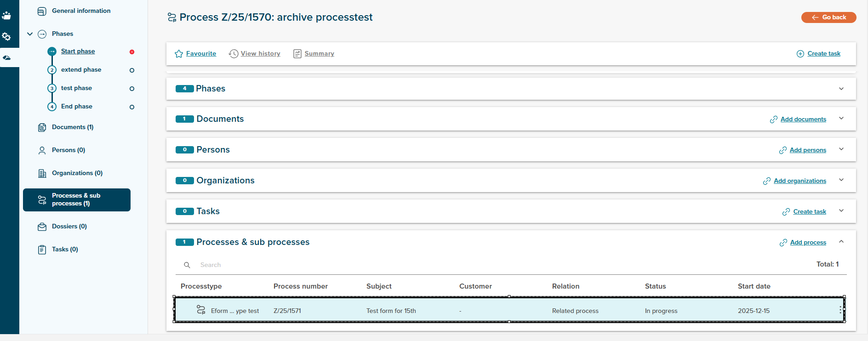Click the Documents page icon in the sidebar
The image size is (868, 341).
click(x=42, y=127)
